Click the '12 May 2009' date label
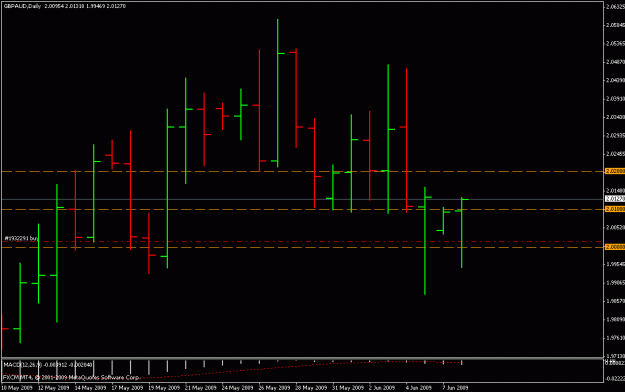625x392 pixels. tap(54, 388)
